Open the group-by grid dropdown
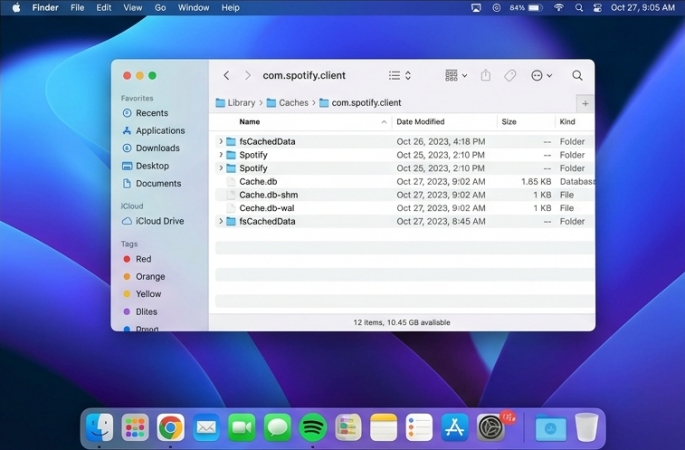This screenshot has width=685, height=450. 456,76
